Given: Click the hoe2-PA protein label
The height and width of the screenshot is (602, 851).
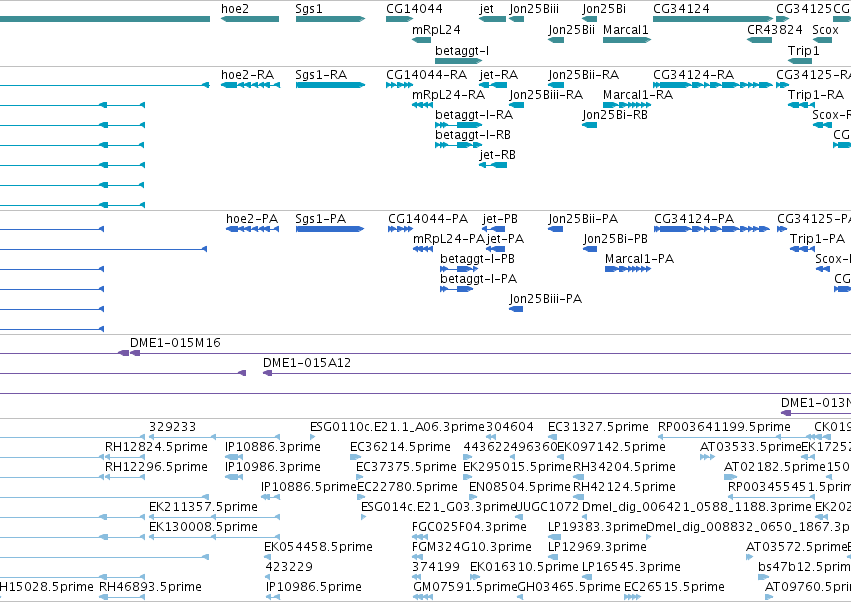Looking at the screenshot, I should coord(252,219).
